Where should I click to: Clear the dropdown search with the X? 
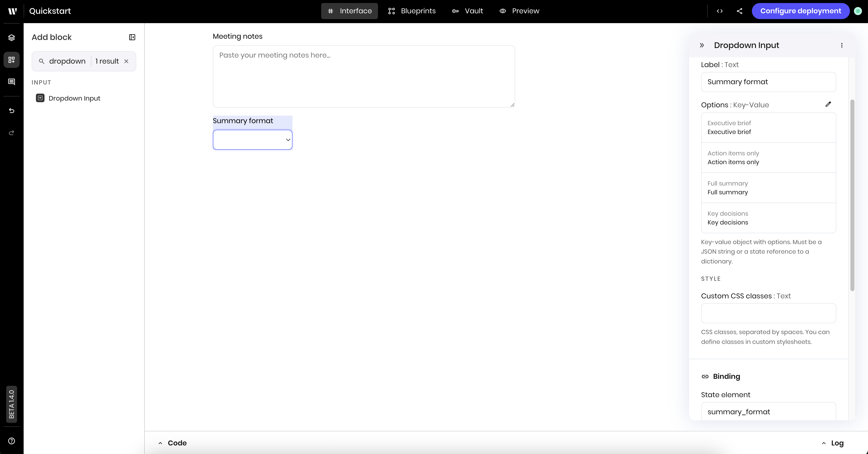pos(126,61)
